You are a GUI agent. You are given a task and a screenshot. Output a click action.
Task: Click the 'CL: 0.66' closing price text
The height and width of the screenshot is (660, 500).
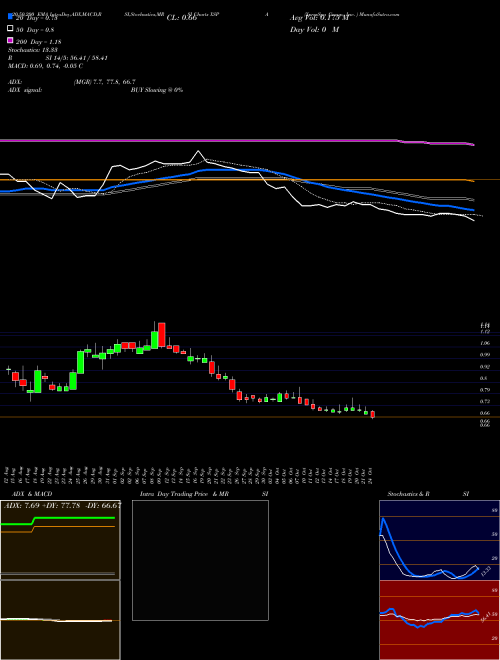(x=182, y=18)
